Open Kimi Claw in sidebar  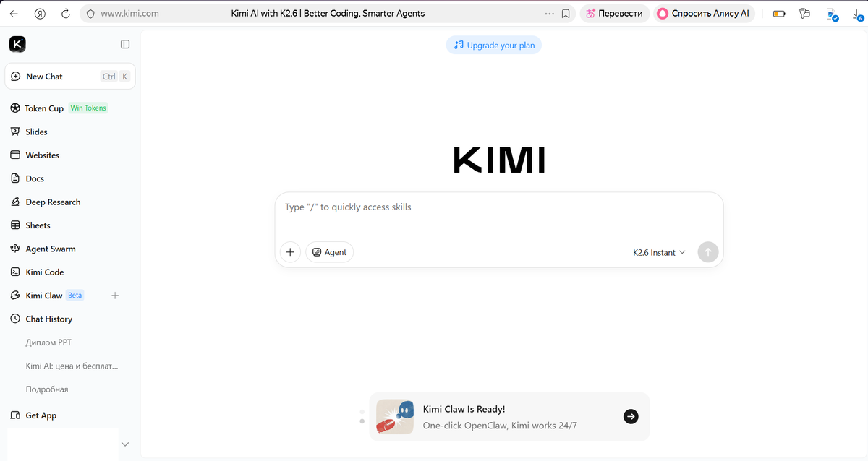(44, 296)
